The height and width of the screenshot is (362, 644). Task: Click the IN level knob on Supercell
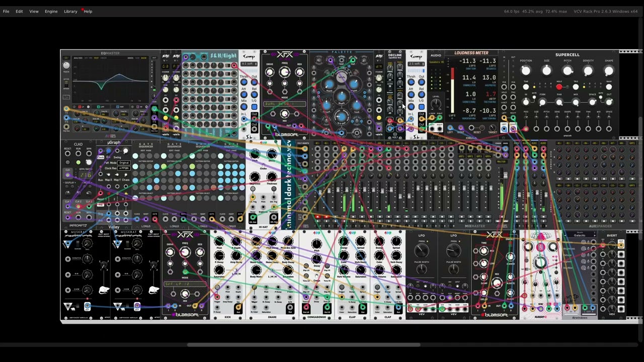click(526, 102)
